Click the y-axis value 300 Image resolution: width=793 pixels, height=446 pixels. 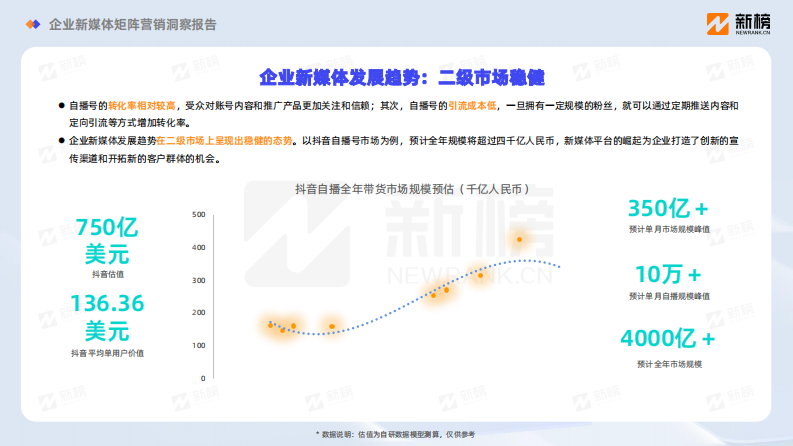click(x=199, y=280)
